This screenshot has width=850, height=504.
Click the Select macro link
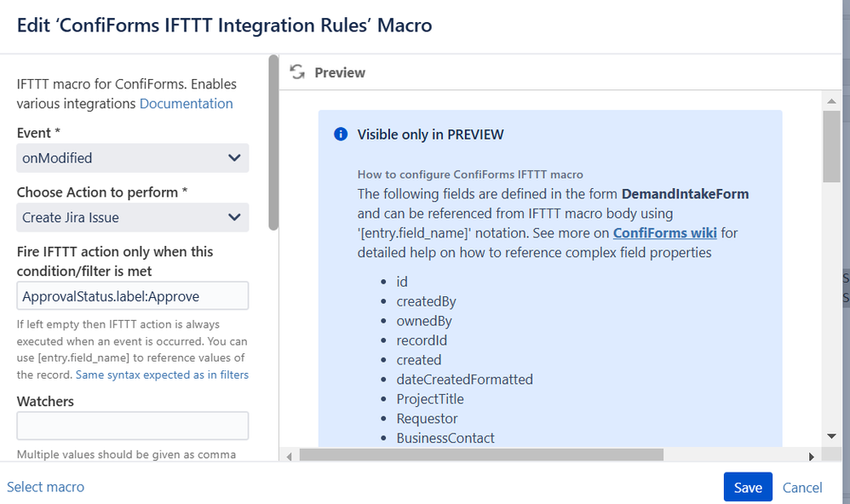click(45, 487)
